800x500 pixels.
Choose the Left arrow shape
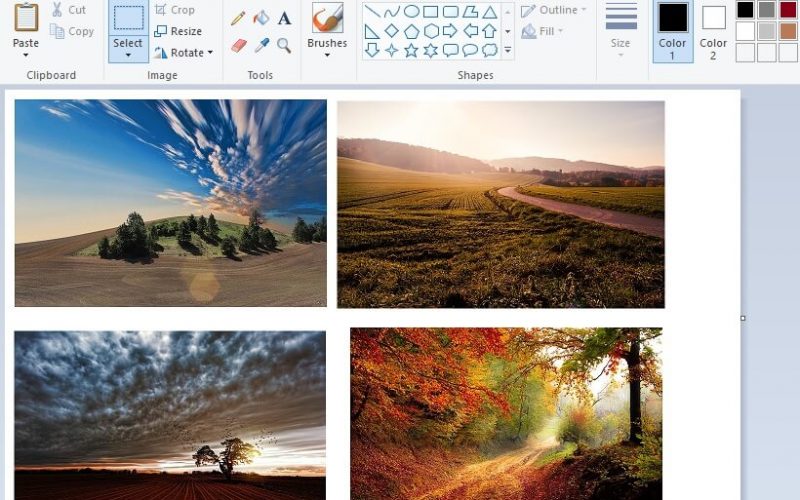click(x=470, y=31)
